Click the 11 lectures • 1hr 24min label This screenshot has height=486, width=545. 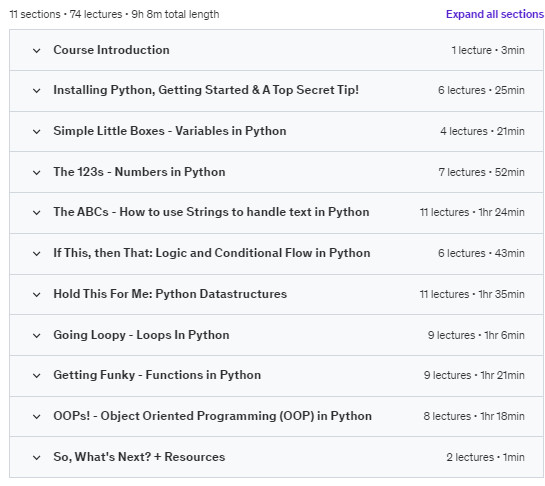[472, 212]
